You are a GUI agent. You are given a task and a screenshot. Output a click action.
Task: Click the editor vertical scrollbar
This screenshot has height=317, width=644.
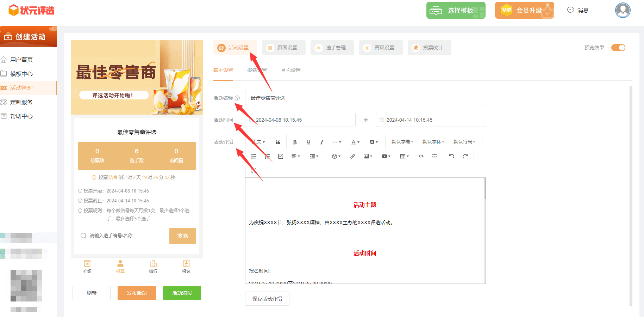click(x=485, y=189)
